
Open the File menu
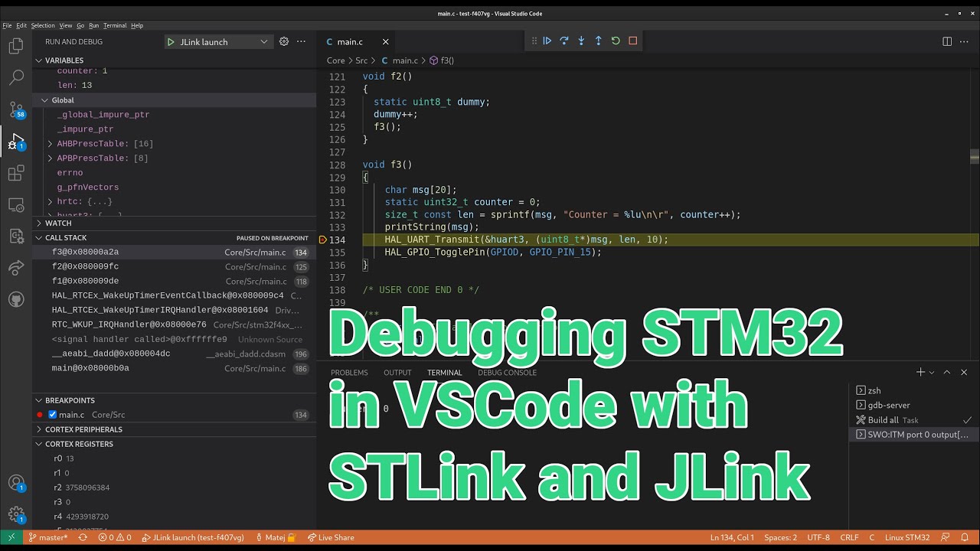(7, 25)
